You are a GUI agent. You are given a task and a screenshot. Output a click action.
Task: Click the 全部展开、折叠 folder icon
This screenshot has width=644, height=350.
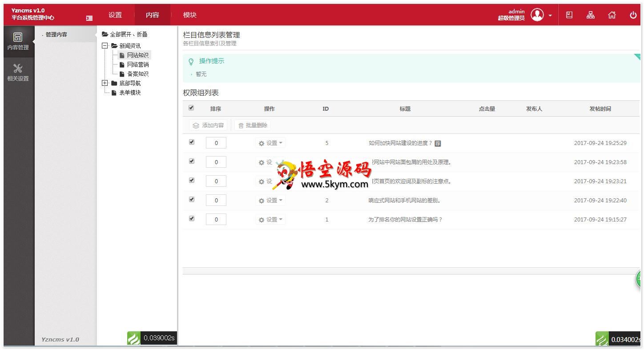tap(105, 34)
